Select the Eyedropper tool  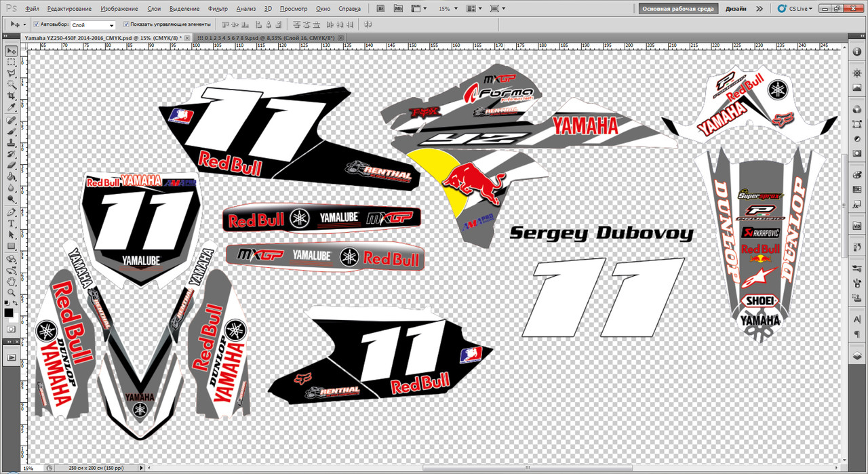coord(12,107)
